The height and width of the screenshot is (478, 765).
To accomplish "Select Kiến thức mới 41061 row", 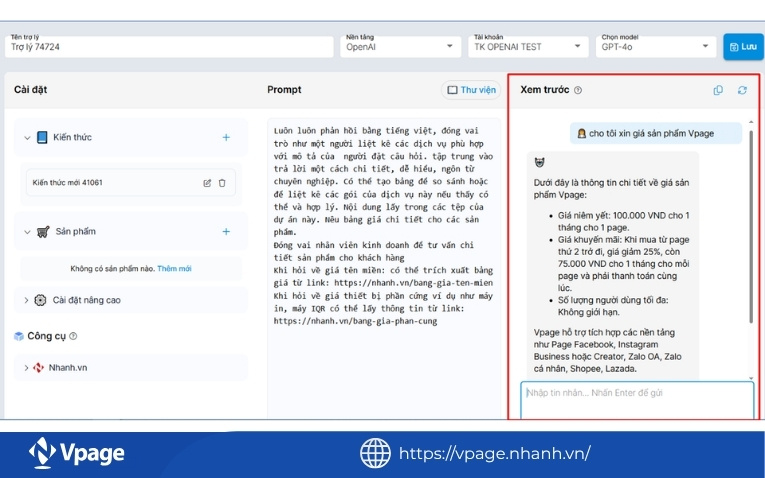I will click(x=131, y=182).
